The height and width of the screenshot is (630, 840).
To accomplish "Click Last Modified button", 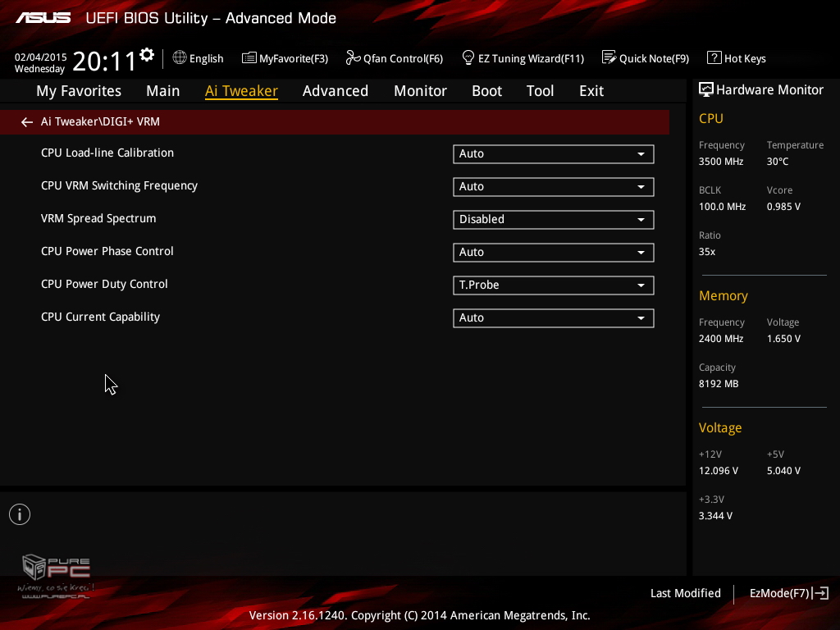I will pyautogui.click(x=686, y=593).
